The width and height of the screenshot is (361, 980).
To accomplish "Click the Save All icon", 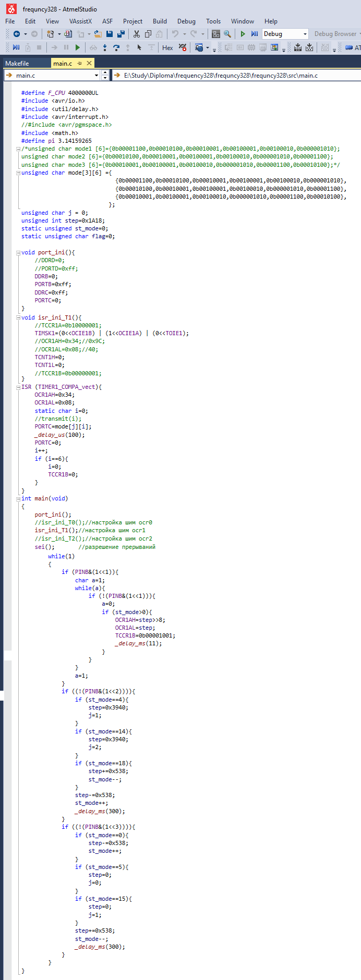I will (121, 34).
